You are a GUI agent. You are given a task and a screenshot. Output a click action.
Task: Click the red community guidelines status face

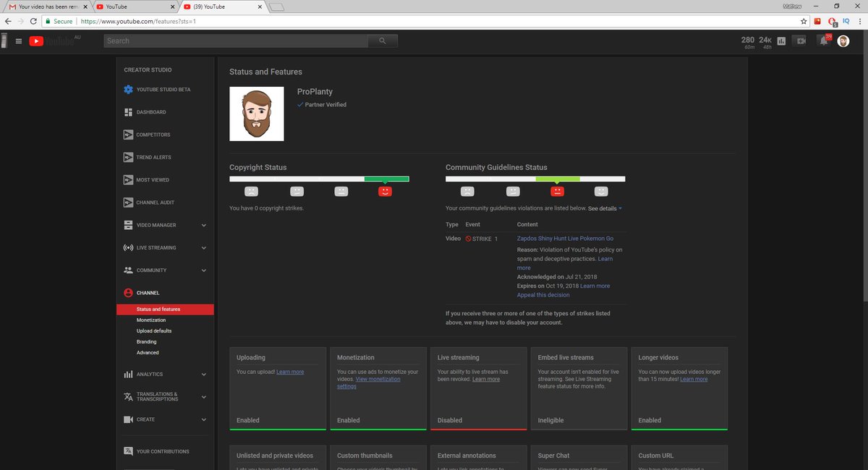557,192
